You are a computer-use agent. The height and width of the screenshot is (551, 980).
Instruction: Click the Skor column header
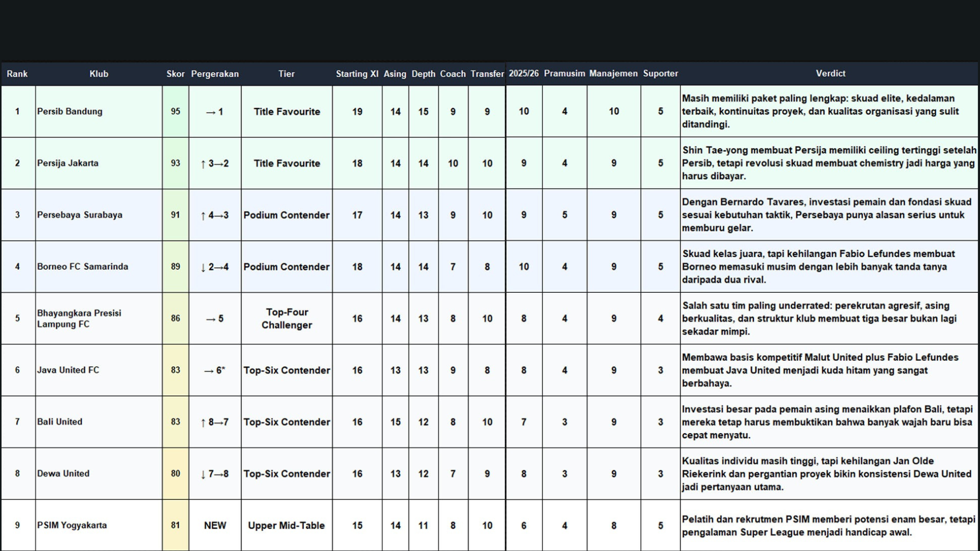pos(176,74)
